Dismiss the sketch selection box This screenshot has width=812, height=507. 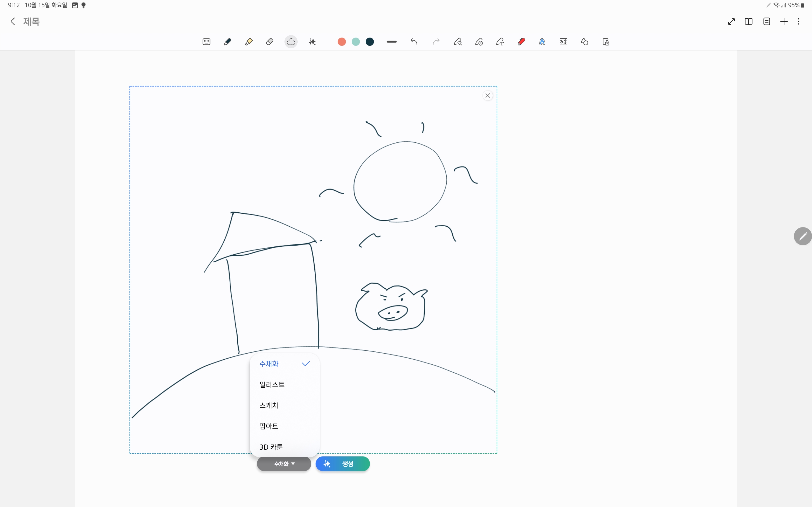coord(487,95)
